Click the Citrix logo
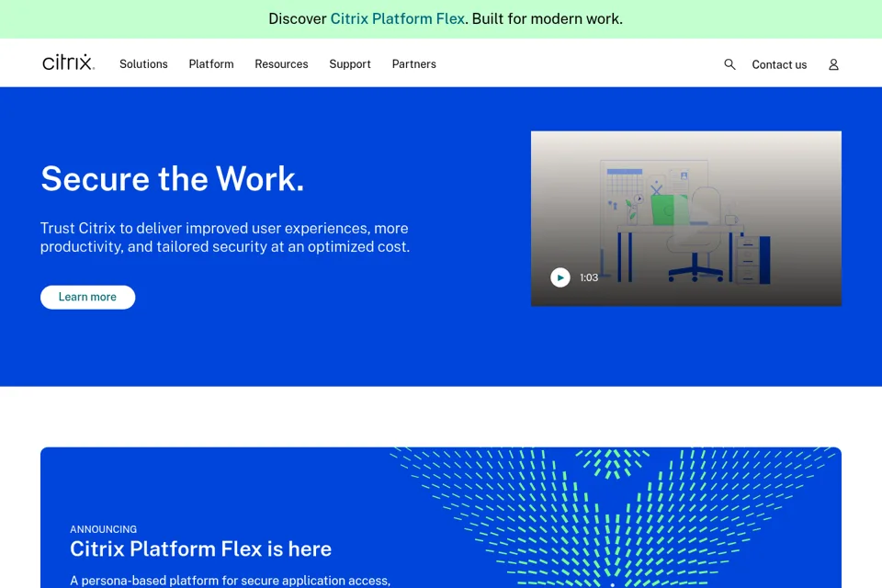Screen dimensions: 882x588 68,62
